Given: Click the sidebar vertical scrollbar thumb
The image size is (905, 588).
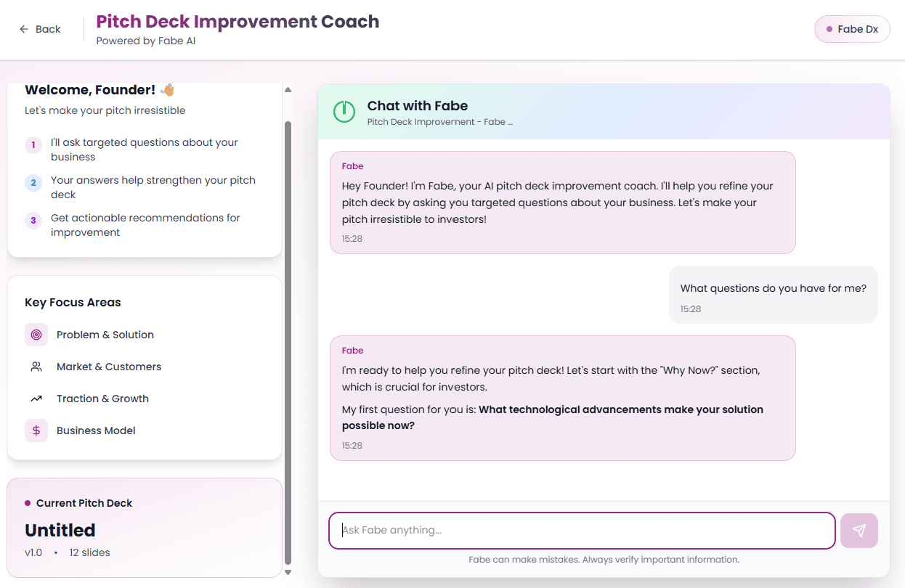Looking at the screenshot, I should (288, 343).
